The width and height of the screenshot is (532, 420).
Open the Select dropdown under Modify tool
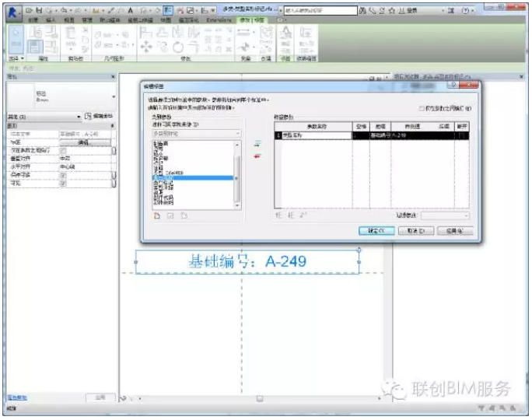(x=16, y=58)
